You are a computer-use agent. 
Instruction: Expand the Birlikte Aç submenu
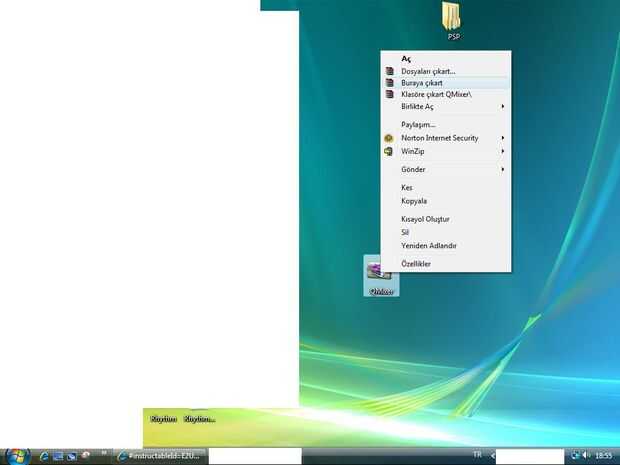[x=446, y=106]
